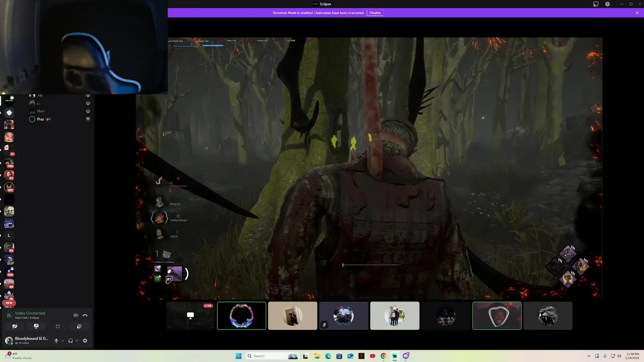Select voice member Jay in channel list
Image resolution: width=644 pixels, height=362 pixels.
pos(59,96)
